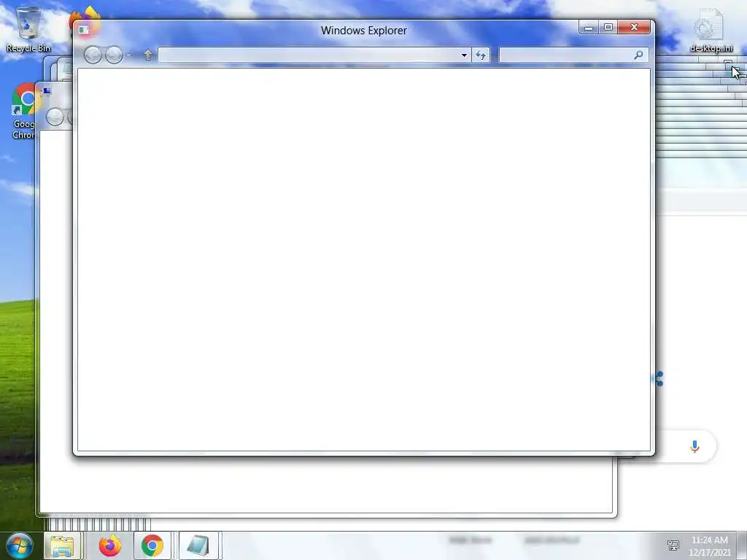
Task: Click the share icon in background browser
Action: [659, 378]
